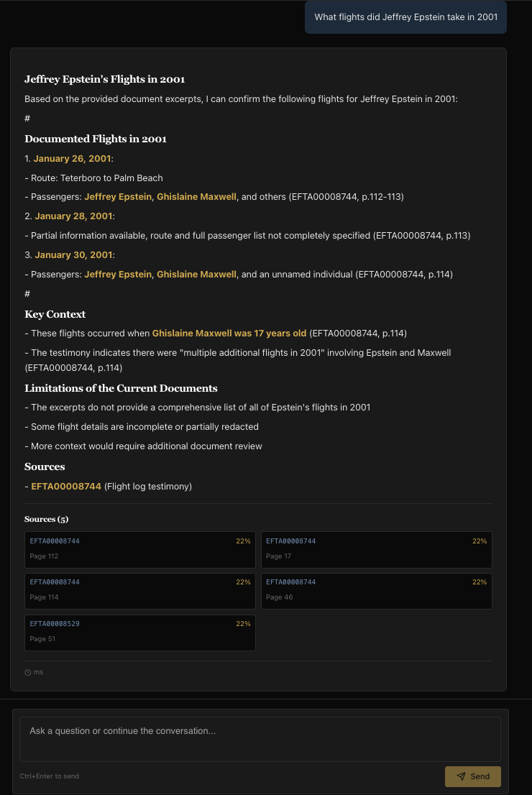Click the Send button

click(x=473, y=776)
